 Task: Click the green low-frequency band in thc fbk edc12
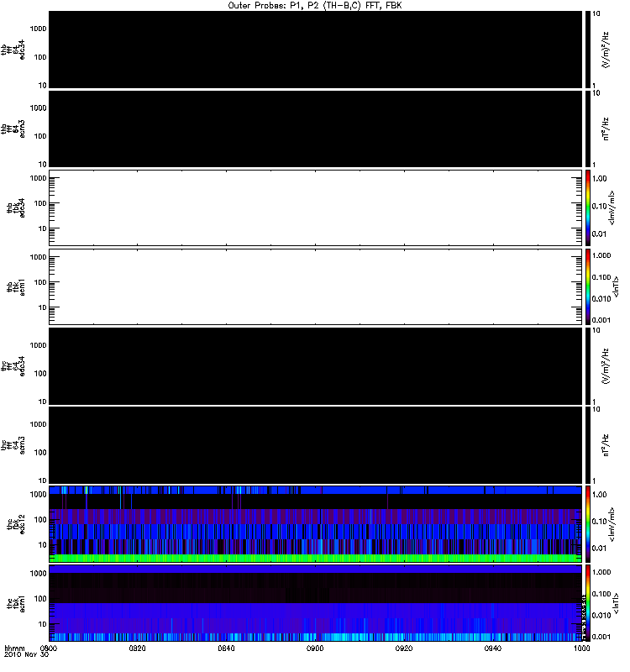316,558
